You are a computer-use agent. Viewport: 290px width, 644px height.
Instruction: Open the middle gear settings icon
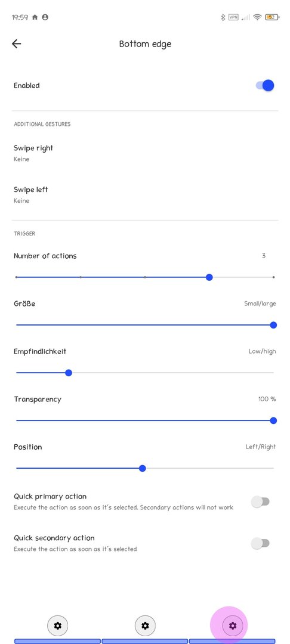point(145,626)
